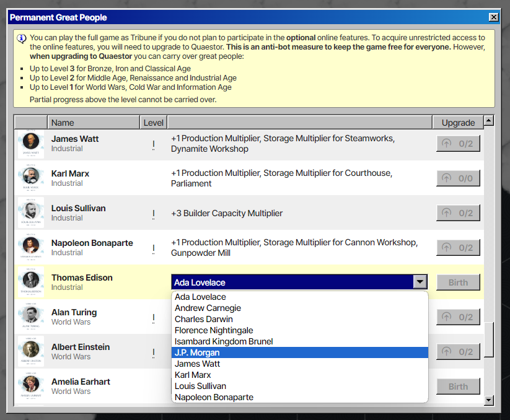Select Florence Nightingale option
510x420 pixels.
click(299, 330)
